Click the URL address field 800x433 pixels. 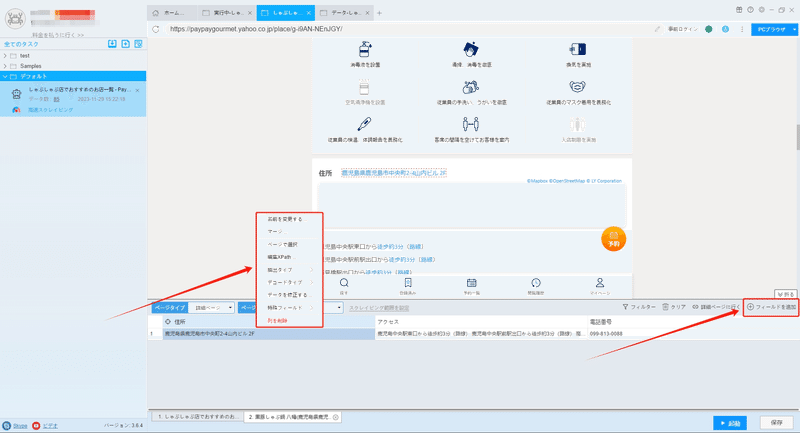[x=408, y=29]
